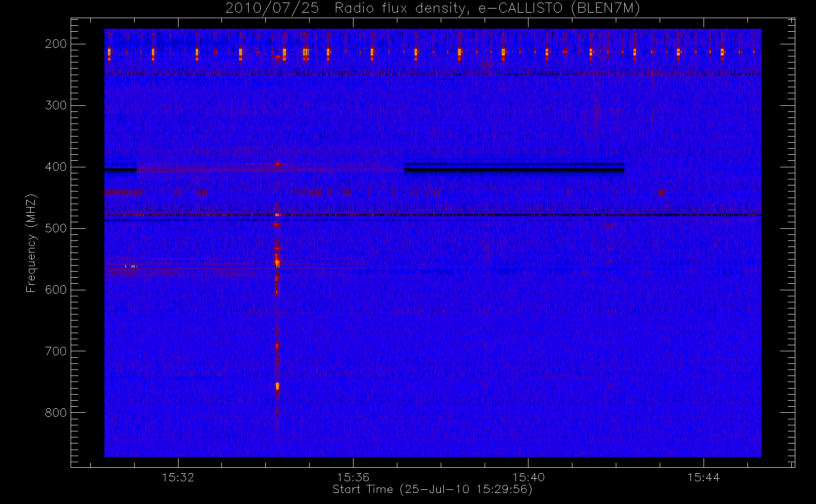816x504 pixels.
Task: Click the "Start Time (25-Jul-10 15:29:56)" axis label
Action: (x=433, y=489)
